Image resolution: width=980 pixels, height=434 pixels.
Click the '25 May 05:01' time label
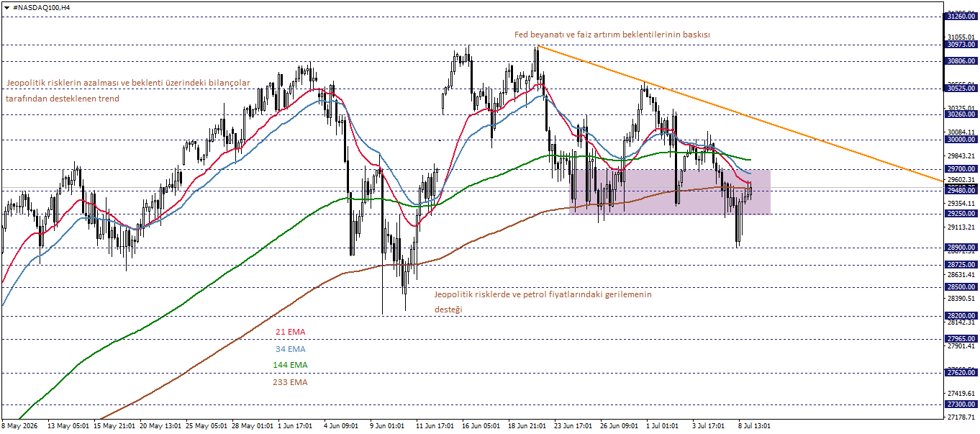tap(207, 425)
